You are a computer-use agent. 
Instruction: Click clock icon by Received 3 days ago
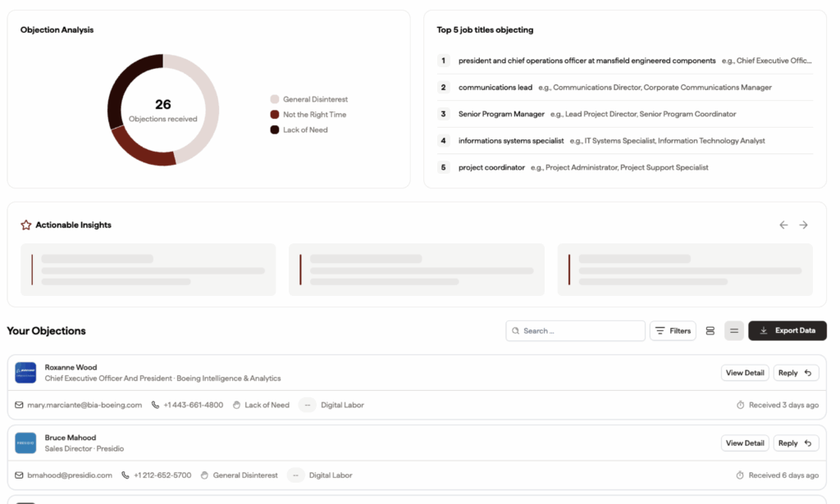pyautogui.click(x=741, y=405)
